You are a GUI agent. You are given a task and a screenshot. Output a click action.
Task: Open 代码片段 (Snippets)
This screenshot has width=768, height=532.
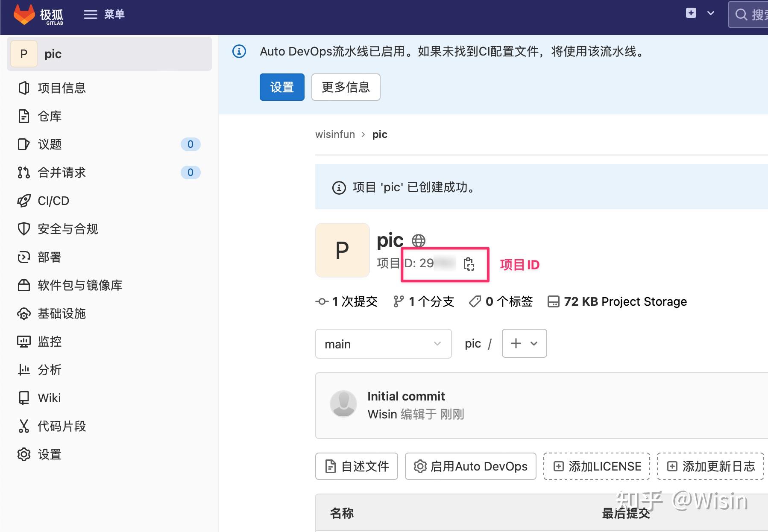pyautogui.click(x=61, y=426)
